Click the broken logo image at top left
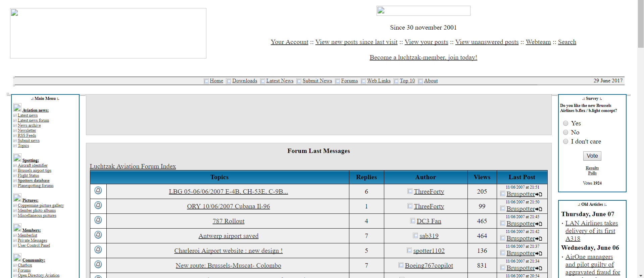This screenshot has height=278, width=644. pos(108,33)
